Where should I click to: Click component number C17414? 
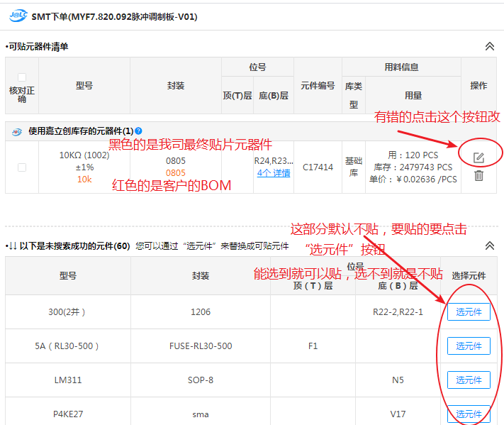coord(318,167)
